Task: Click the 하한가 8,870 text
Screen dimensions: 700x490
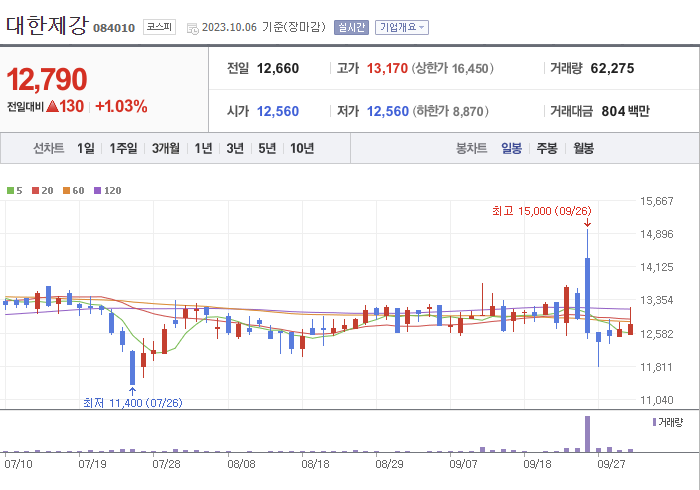Action: 450,111
